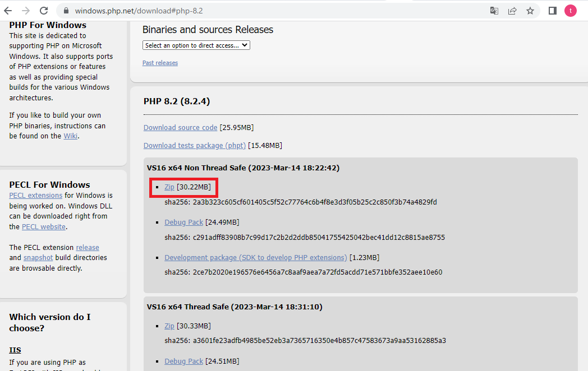
Task: Visit the PECL website link
Action: tap(44, 227)
